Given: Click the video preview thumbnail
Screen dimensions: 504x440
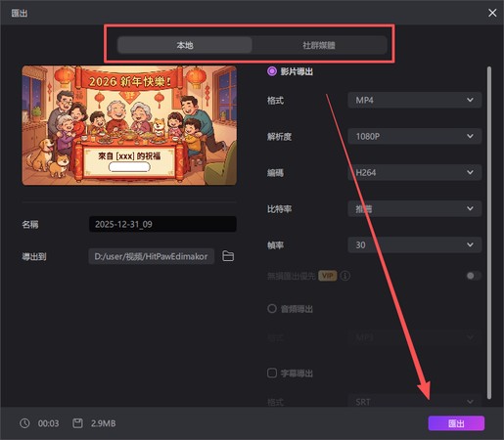Looking at the screenshot, I should pos(129,125).
